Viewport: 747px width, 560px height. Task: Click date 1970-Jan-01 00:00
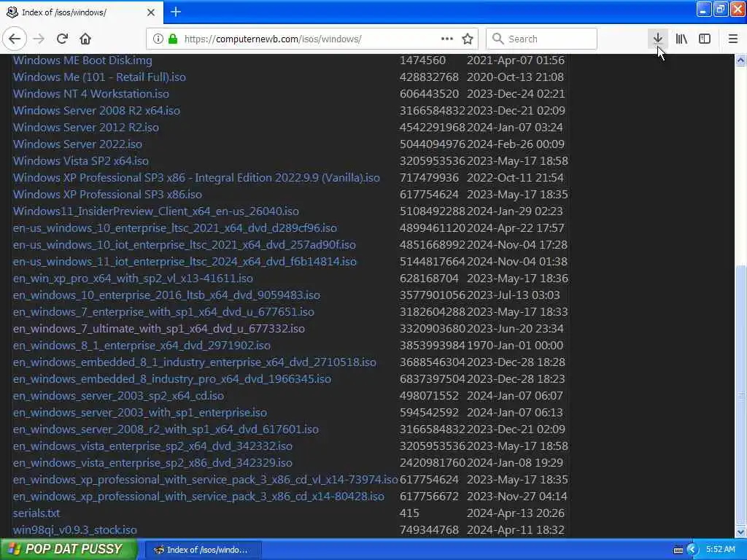click(515, 345)
